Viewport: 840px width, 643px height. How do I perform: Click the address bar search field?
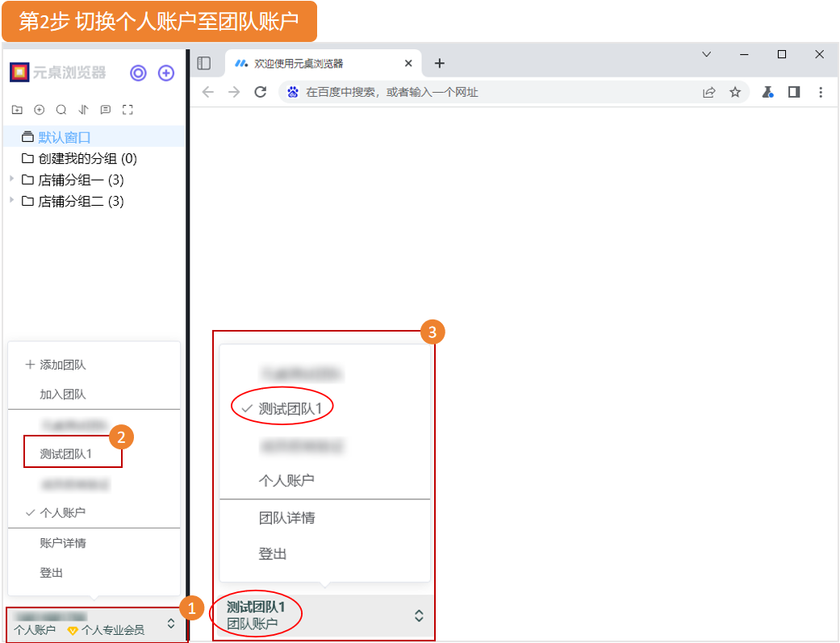click(x=513, y=92)
